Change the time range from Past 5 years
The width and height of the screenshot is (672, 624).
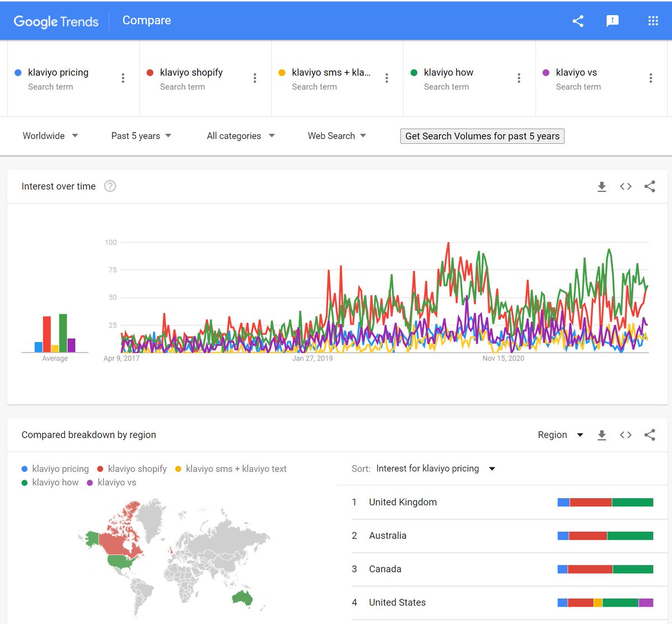(x=141, y=135)
